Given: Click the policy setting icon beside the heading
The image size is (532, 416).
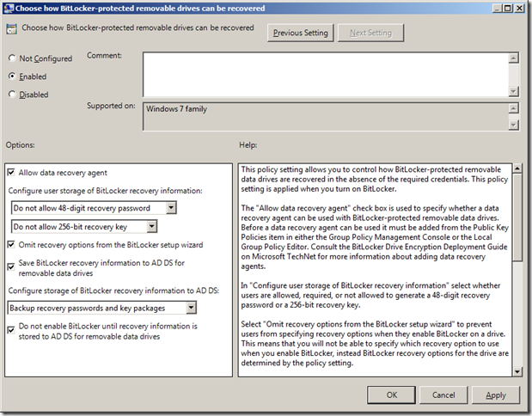Looking at the screenshot, I should click(10, 29).
